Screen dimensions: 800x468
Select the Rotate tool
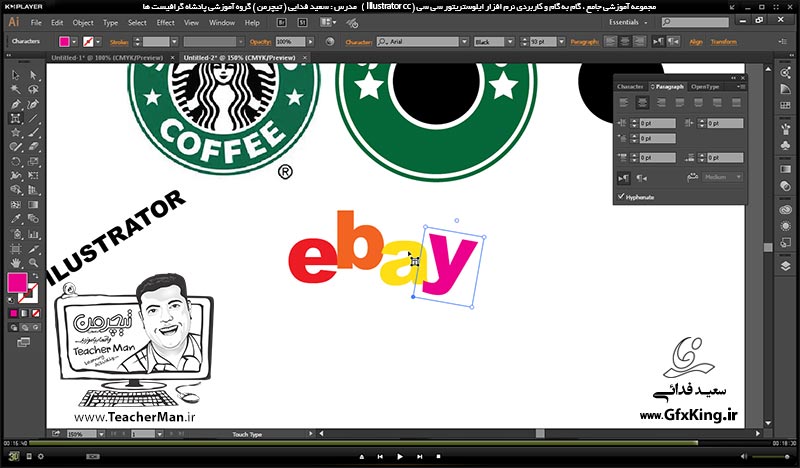coord(16,161)
